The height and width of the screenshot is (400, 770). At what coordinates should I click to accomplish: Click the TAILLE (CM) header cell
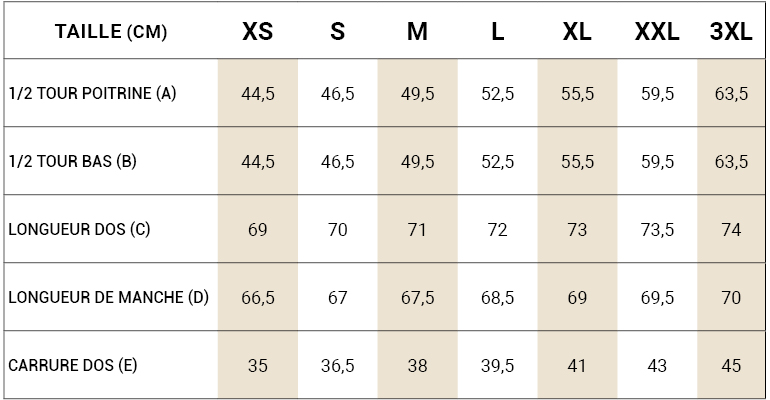coord(111,32)
